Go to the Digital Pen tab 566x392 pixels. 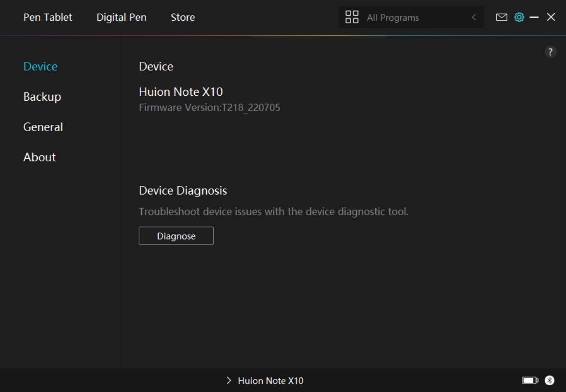121,17
